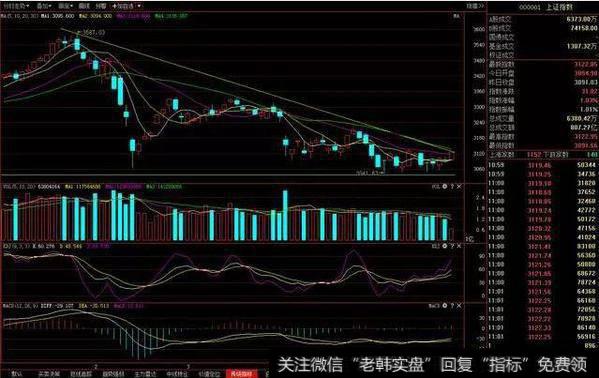599x378 pixels.
Task: Click the 最新指数 latest index row
Action: click(543, 65)
